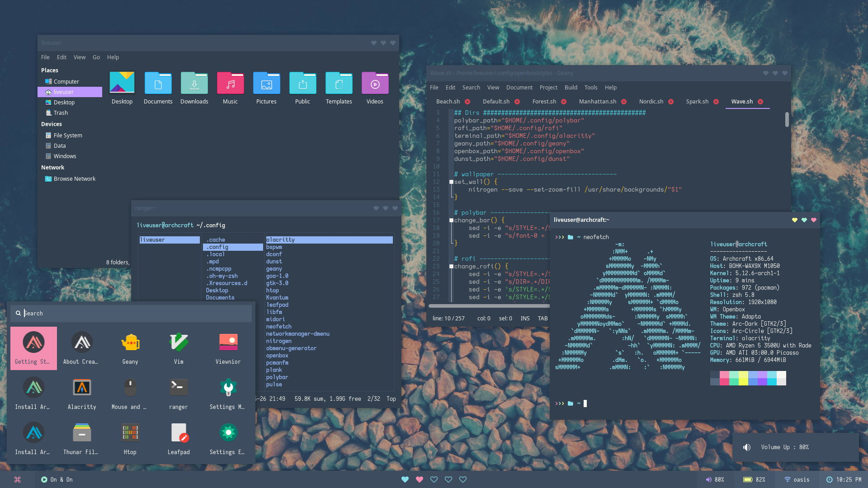The image size is (868, 488).
Task: Launch ranger from the app launcher
Action: (x=179, y=394)
